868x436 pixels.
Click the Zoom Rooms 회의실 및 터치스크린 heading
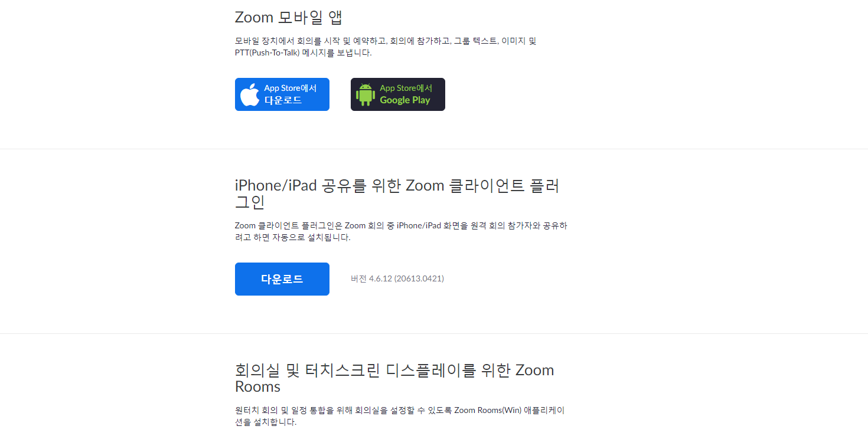point(394,378)
